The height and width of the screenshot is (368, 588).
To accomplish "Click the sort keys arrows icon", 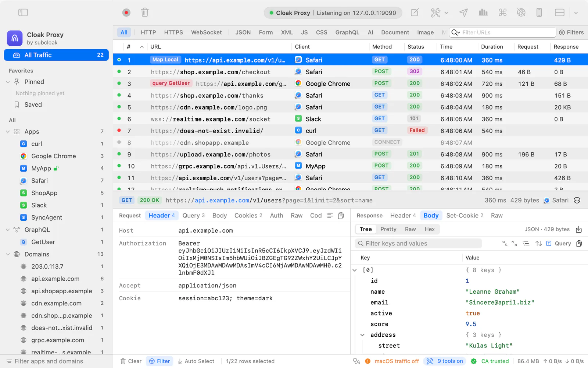I will [x=538, y=244].
